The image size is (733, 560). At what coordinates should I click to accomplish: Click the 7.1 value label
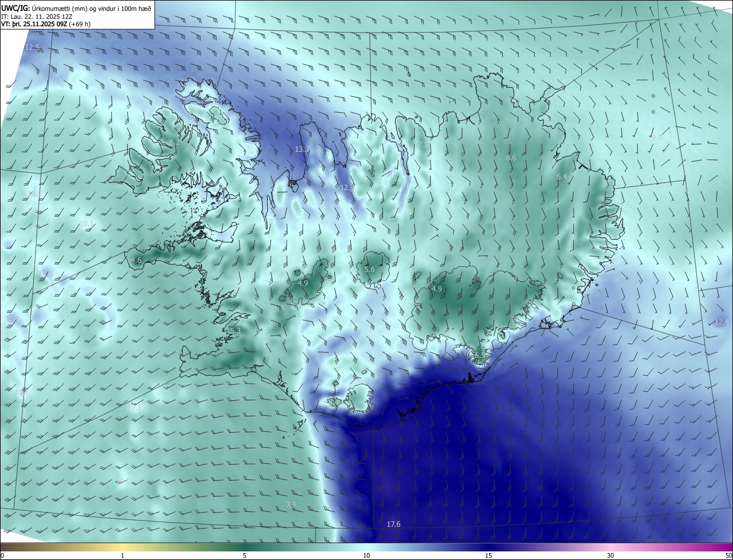421,144
